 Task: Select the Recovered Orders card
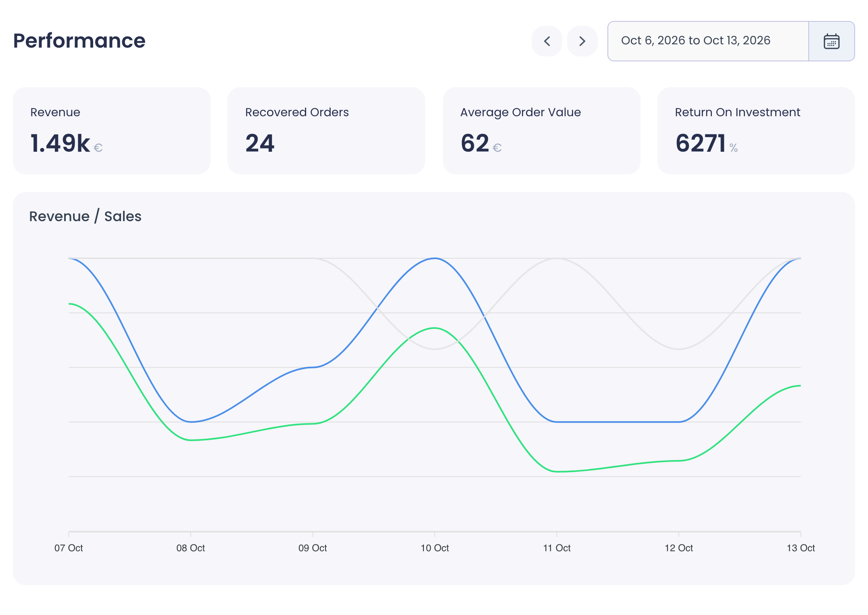pyautogui.click(x=326, y=131)
